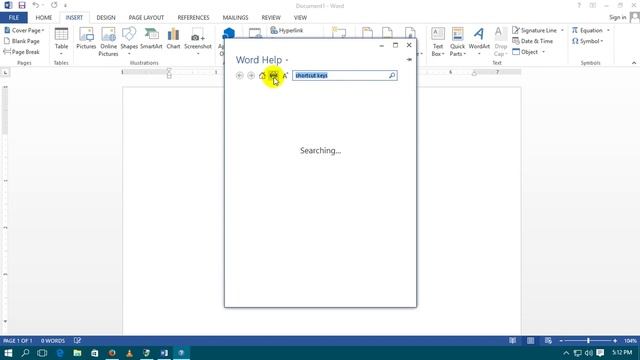Open the 0 WORDS word count

coord(53,340)
